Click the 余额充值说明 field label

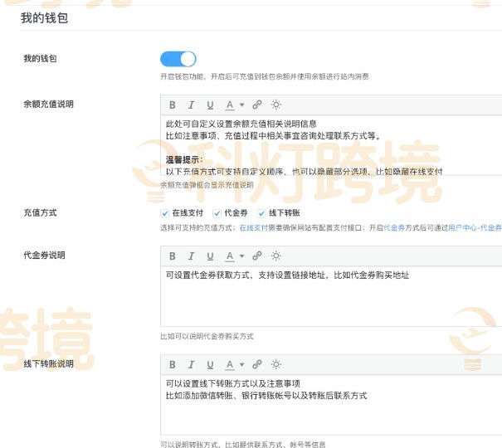click(x=48, y=104)
